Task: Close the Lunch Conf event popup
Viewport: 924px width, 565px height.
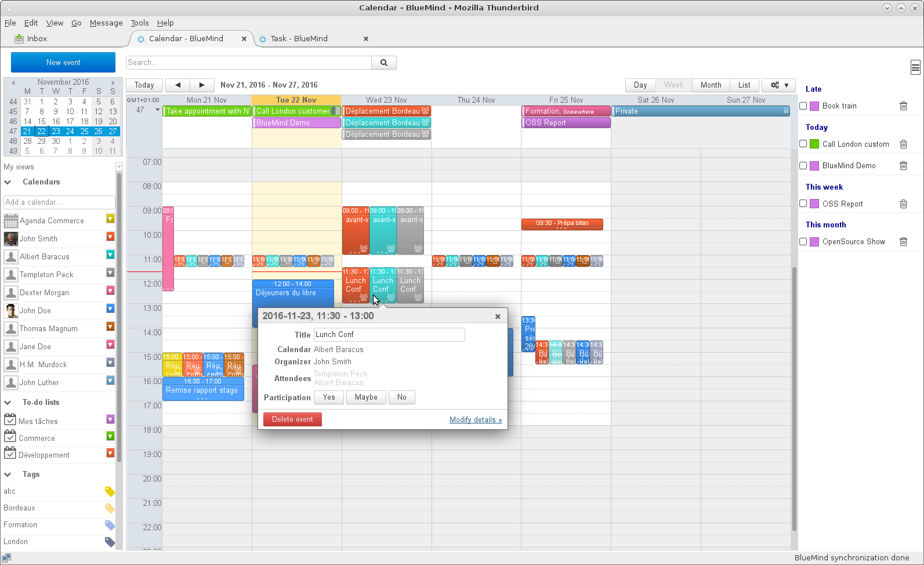Action: pos(498,316)
